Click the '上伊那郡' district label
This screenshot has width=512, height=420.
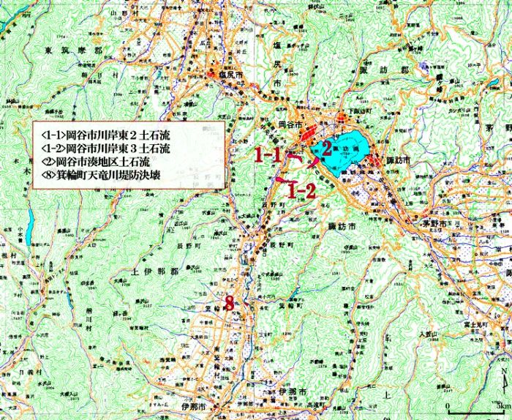tap(155, 271)
